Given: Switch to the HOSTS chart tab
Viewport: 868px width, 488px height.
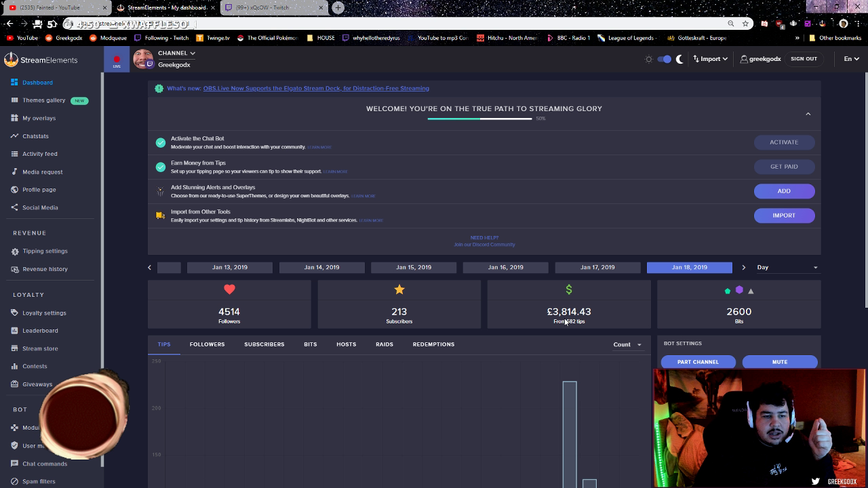Looking at the screenshot, I should point(347,344).
